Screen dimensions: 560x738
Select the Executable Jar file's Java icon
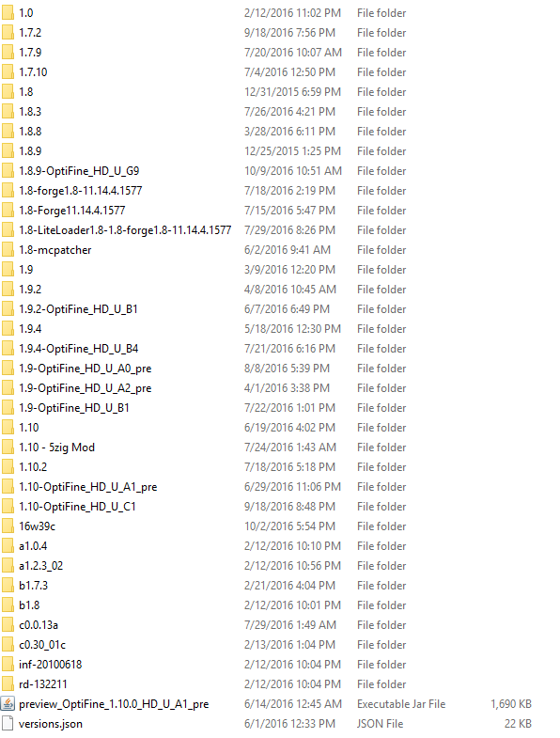click(x=8, y=703)
